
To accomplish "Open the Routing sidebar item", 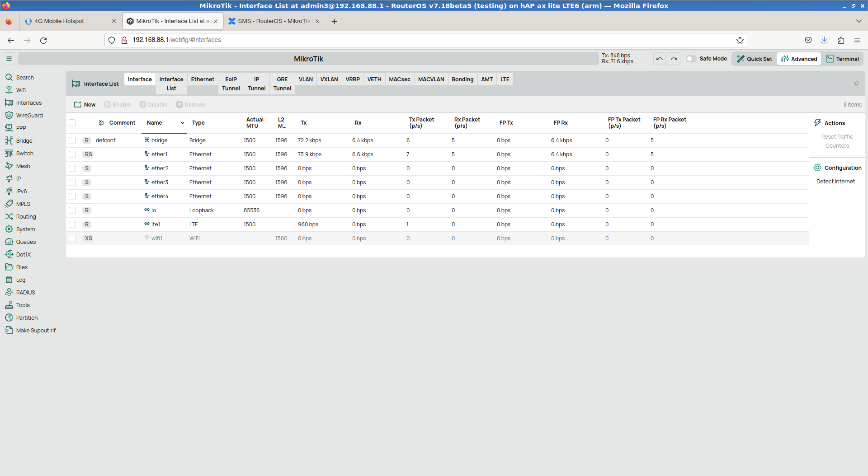I will [21, 217].
